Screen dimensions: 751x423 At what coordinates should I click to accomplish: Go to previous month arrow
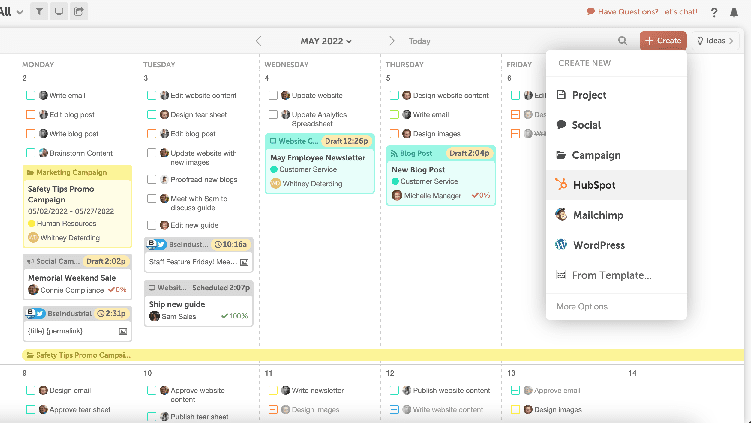259,41
